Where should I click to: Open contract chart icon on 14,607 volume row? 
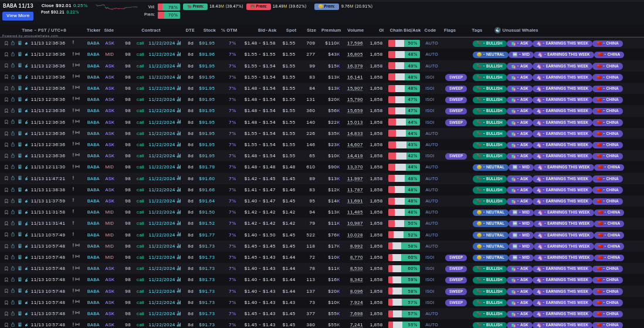(x=179, y=144)
